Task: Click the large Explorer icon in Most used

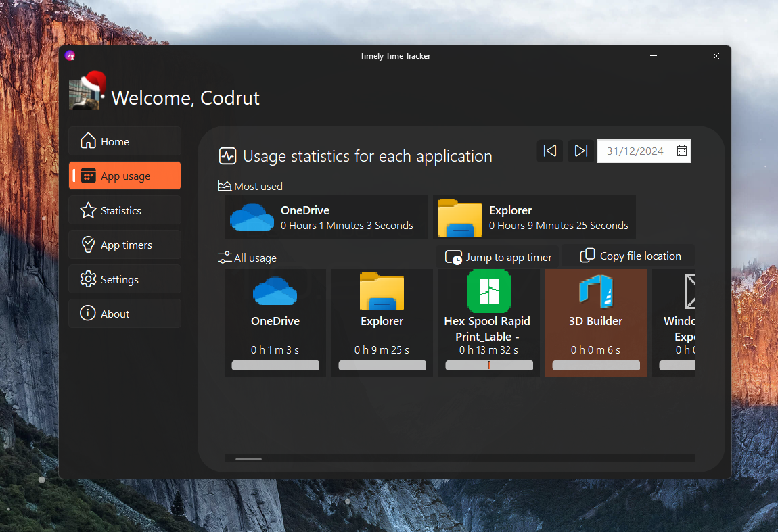Action: (460, 217)
